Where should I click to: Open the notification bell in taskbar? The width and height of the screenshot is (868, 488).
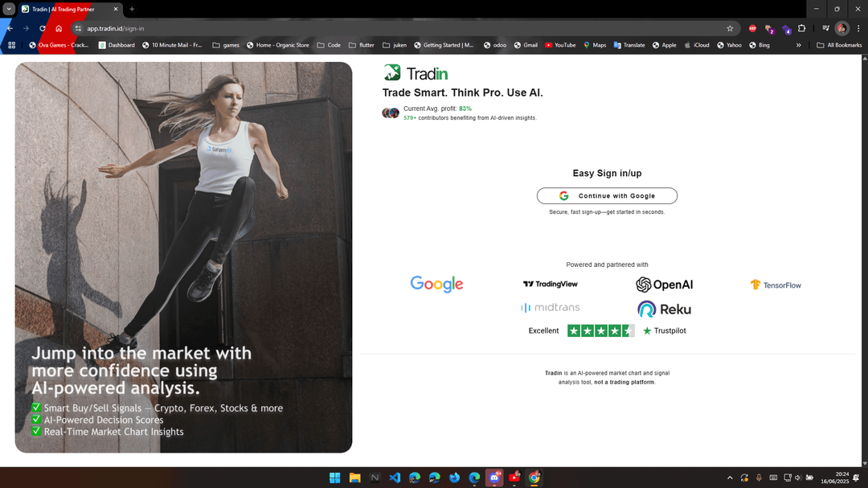point(857,478)
